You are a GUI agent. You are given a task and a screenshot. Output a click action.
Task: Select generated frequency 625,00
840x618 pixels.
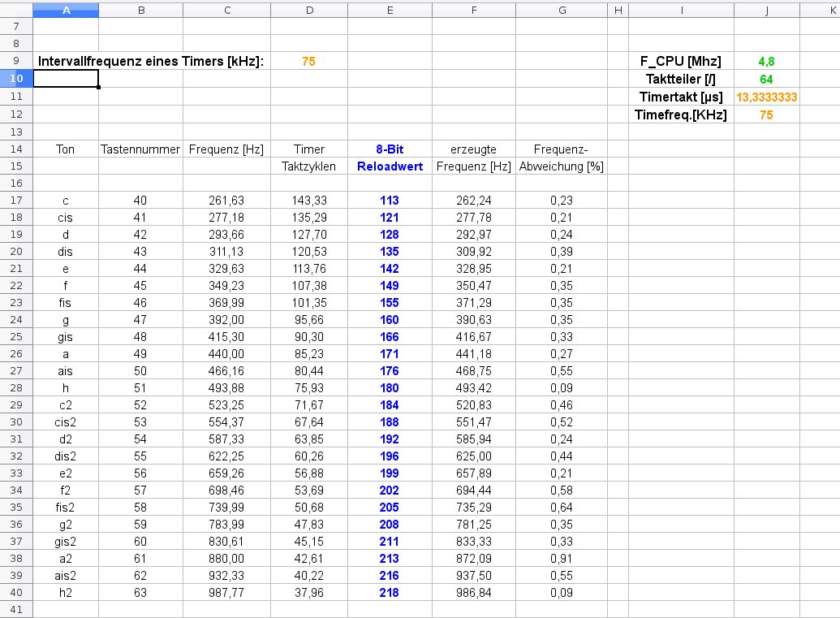tap(474, 456)
